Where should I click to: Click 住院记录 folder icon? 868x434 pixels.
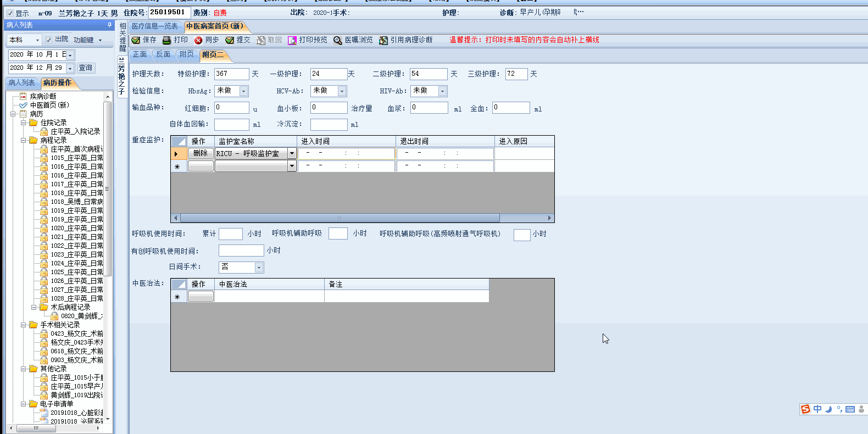click(34, 123)
